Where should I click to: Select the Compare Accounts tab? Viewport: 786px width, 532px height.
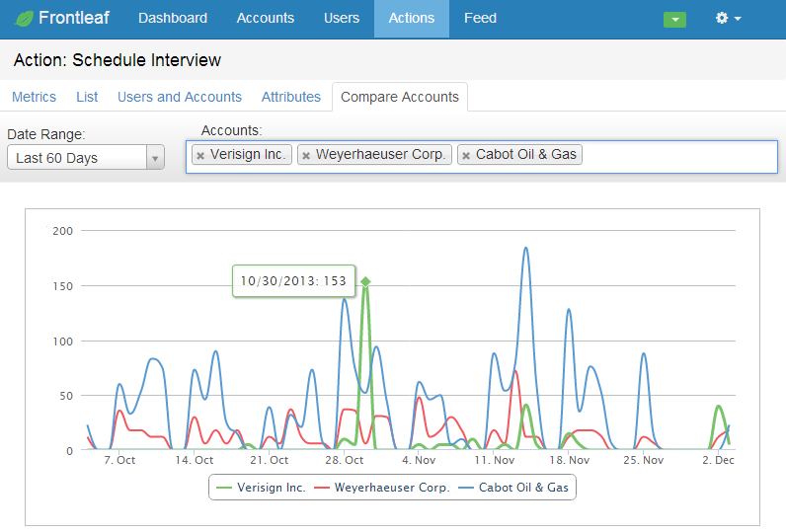click(x=400, y=97)
